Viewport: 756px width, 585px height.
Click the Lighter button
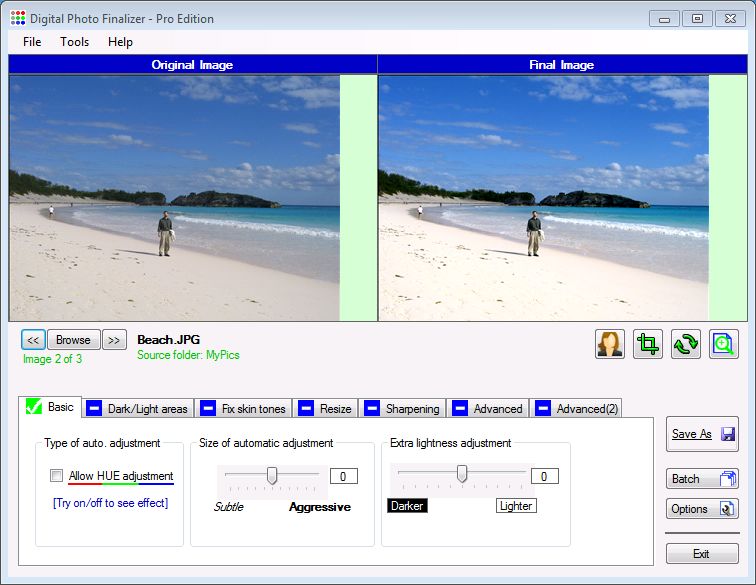[516, 505]
